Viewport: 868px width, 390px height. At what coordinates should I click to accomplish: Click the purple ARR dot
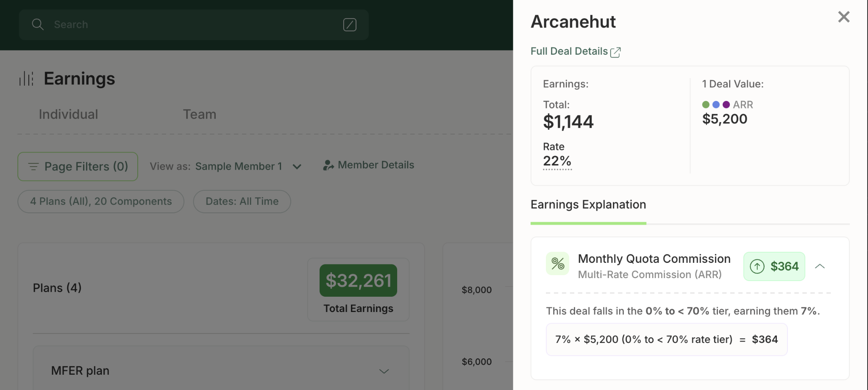(x=726, y=105)
